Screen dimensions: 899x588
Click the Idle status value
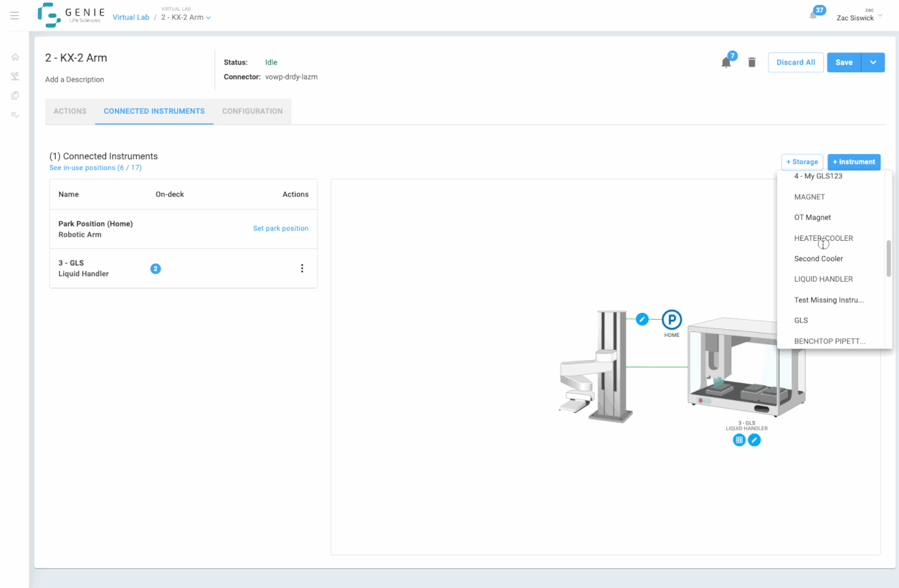271,62
